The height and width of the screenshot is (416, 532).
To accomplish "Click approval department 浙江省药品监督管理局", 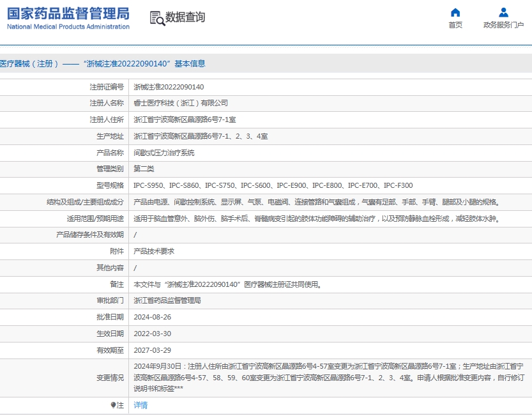I will click(167, 300).
